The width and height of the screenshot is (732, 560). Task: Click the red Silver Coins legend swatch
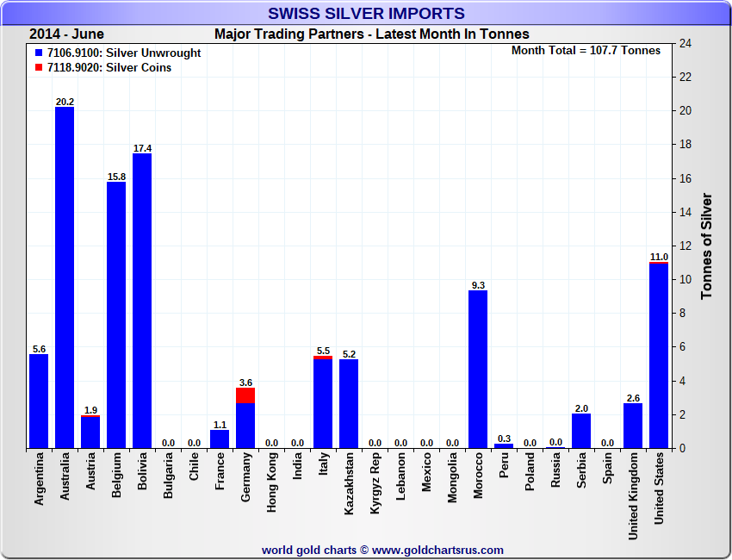[39, 68]
